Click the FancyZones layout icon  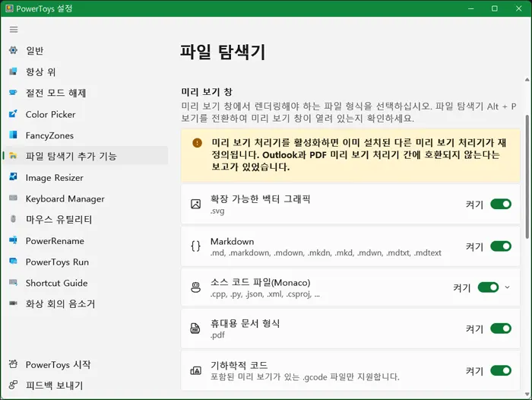click(13, 135)
